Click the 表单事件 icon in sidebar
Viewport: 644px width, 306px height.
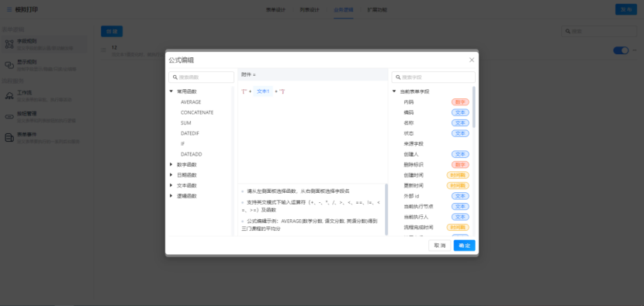(9, 137)
